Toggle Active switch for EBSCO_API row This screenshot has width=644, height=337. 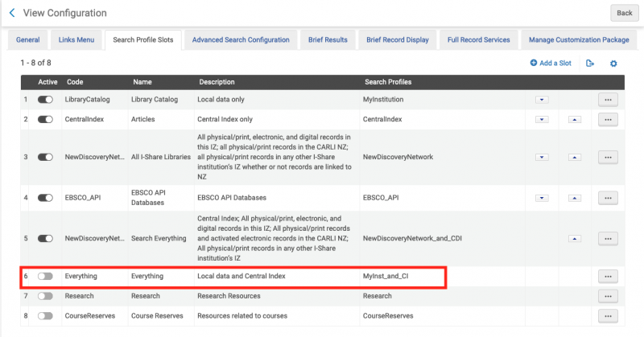45,197
